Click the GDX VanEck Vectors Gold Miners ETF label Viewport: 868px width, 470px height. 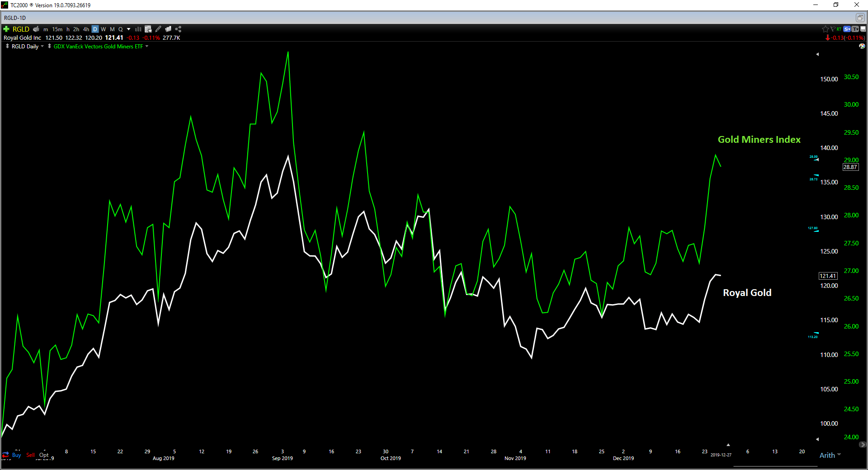click(98, 47)
